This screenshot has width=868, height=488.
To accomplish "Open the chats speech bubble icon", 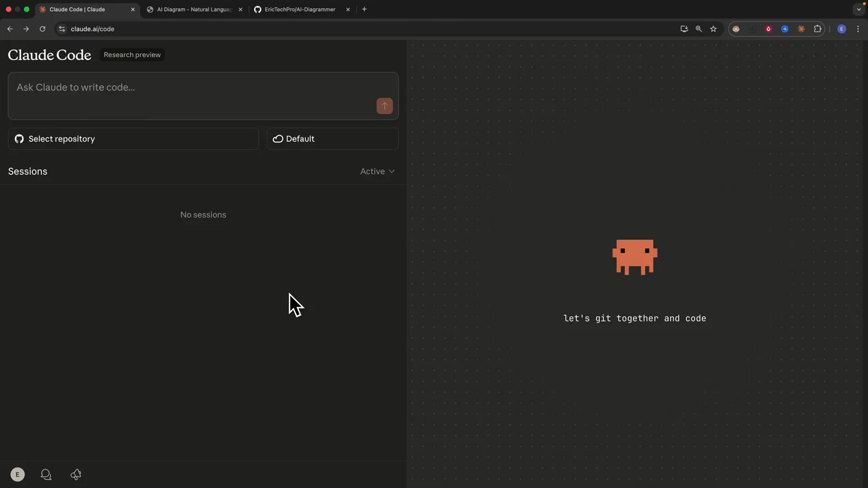I will (x=46, y=474).
